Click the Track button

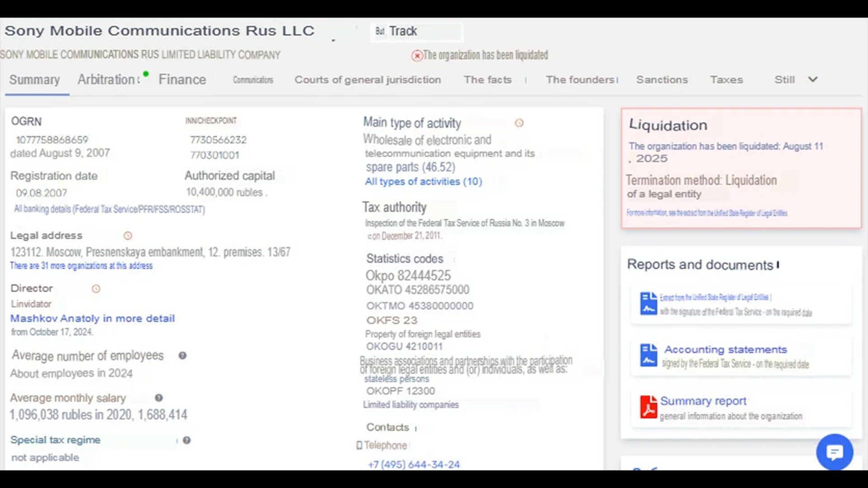tap(416, 31)
